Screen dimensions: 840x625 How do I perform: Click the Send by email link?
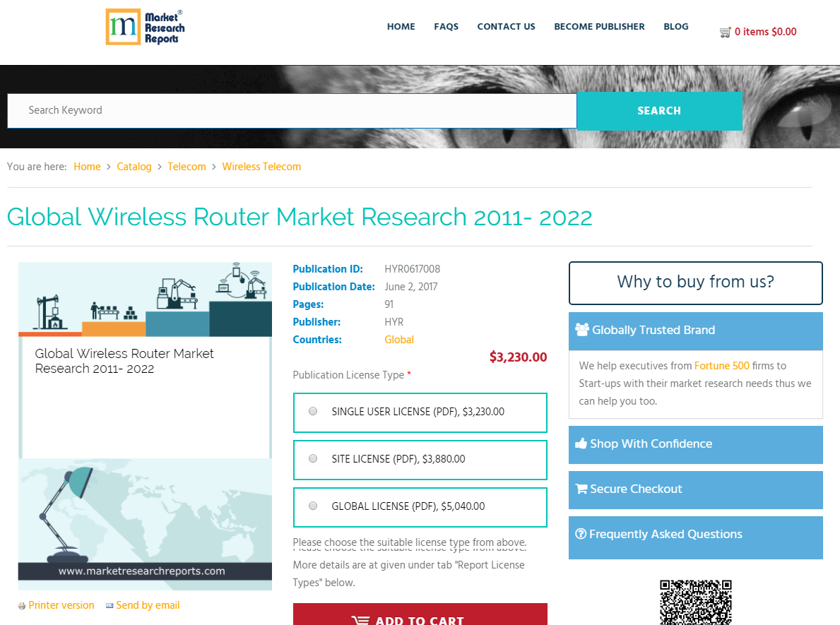pyautogui.click(x=148, y=605)
